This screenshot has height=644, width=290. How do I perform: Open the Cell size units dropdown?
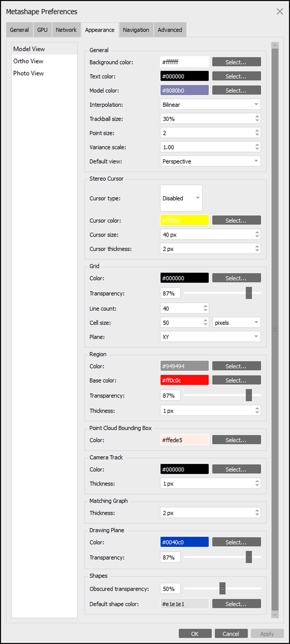[237, 323]
